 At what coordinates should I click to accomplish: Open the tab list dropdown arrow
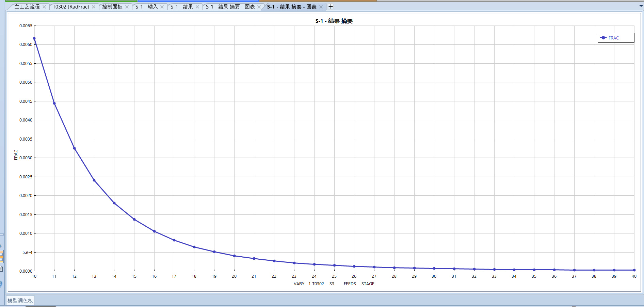[x=641, y=6]
